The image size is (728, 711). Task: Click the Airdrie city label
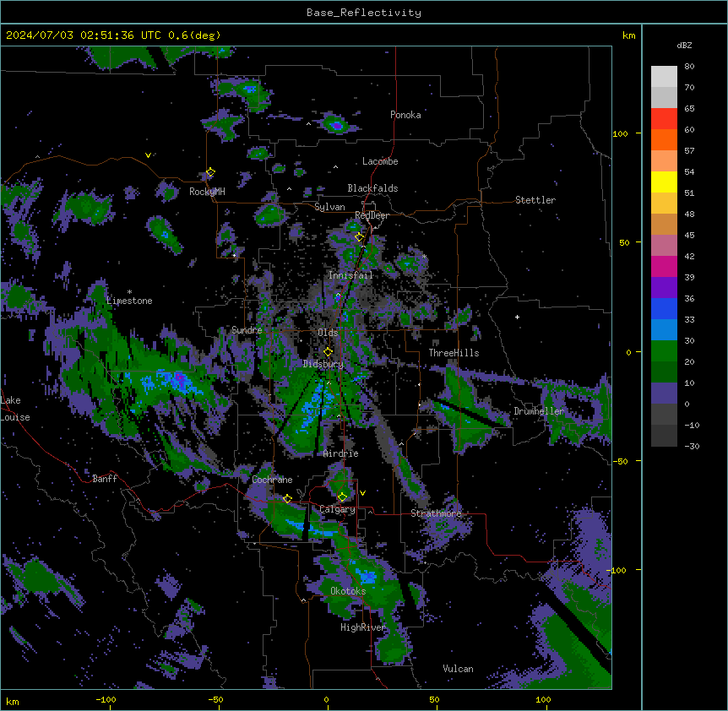pos(341,453)
